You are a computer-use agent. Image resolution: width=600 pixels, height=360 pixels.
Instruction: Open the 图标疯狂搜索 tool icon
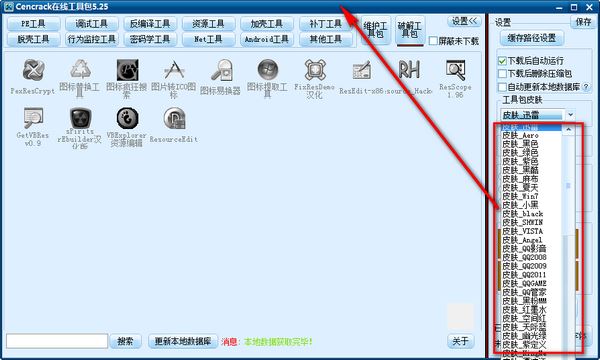coord(127,70)
